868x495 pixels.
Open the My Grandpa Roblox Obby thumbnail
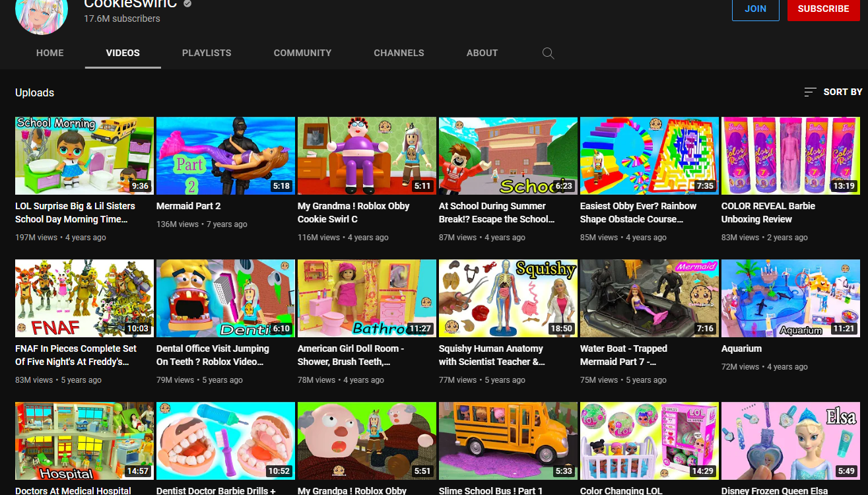tap(367, 441)
